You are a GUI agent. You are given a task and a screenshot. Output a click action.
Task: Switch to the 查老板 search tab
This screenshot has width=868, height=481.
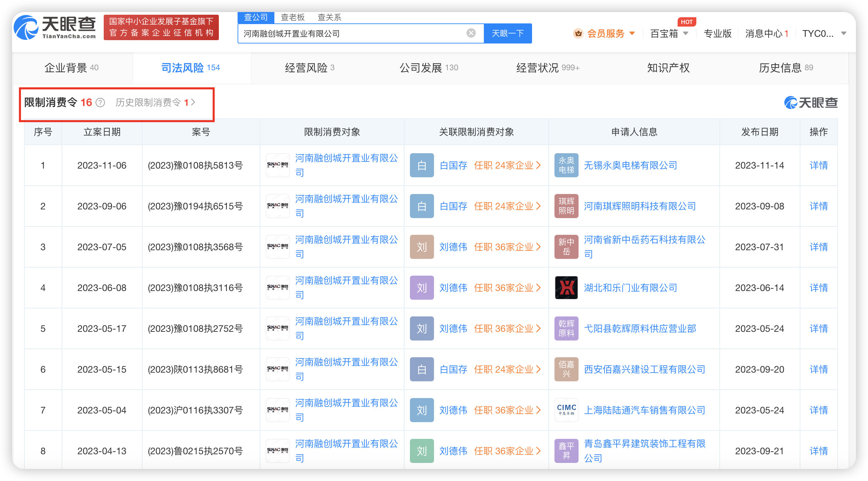(292, 17)
